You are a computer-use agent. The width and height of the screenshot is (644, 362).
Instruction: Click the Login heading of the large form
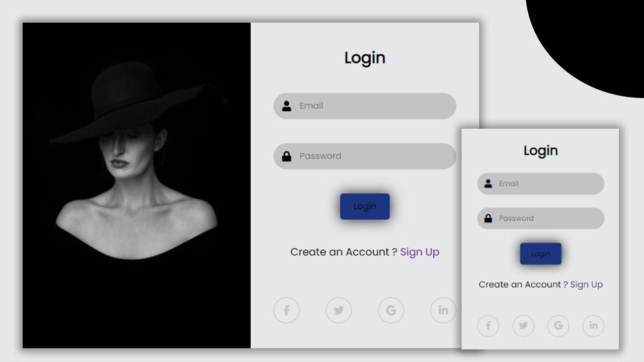point(365,58)
